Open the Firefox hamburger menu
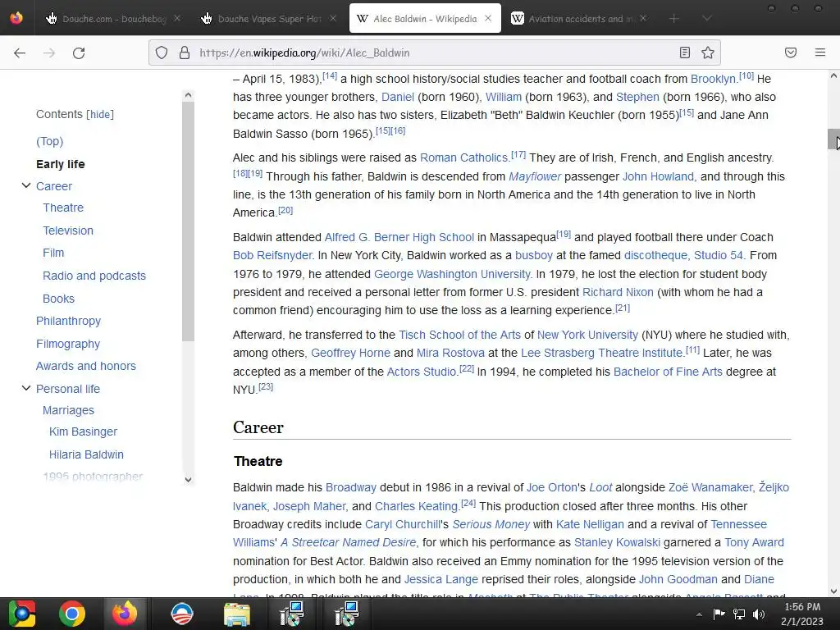840x630 pixels. pos(820,52)
